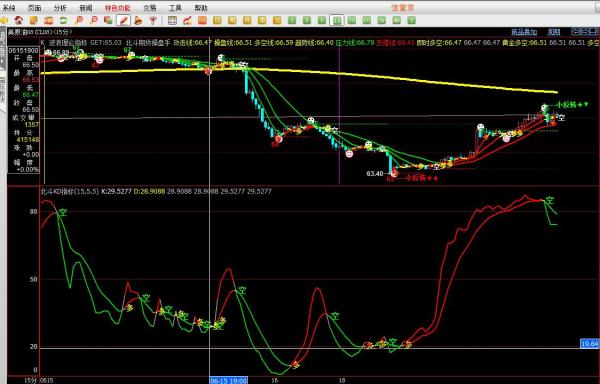This screenshot has height=384, width=600.
Task: Click the 操盘线:66.51 indicator value
Action: point(233,42)
